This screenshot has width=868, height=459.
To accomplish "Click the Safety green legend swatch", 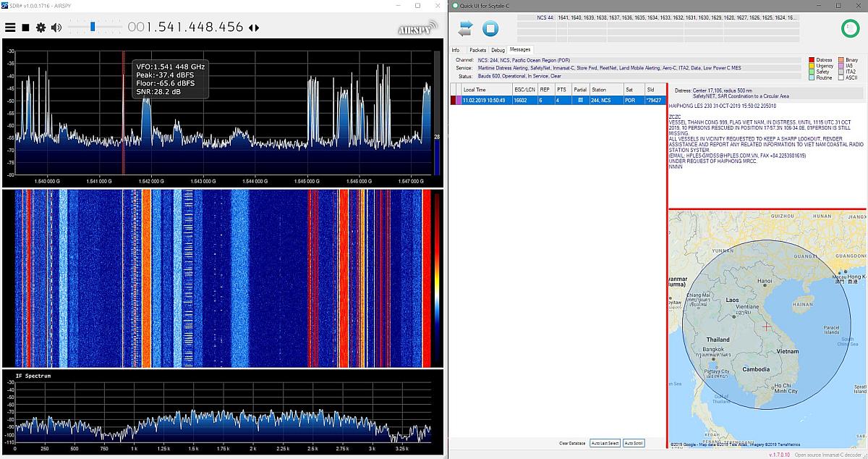I will (x=812, y=72).
